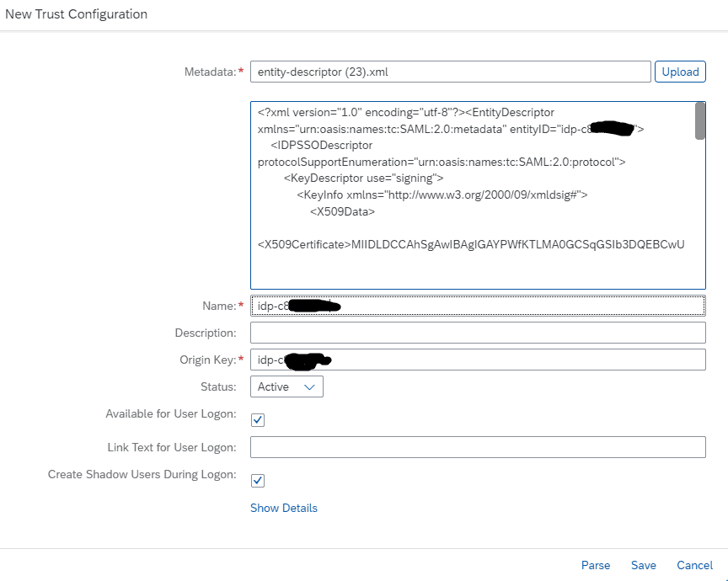Click the Origin Key label

(x=207, y=360)
